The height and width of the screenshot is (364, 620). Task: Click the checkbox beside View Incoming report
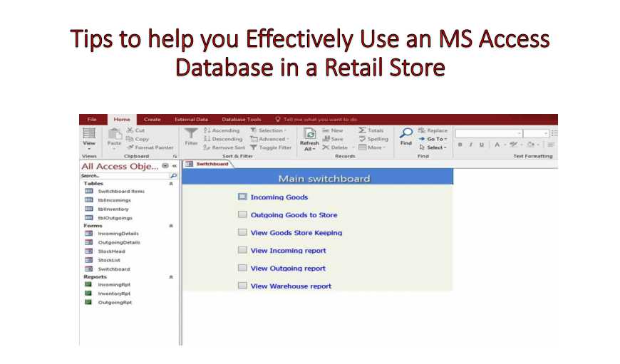pyautogui.click(x=242, y=250)
